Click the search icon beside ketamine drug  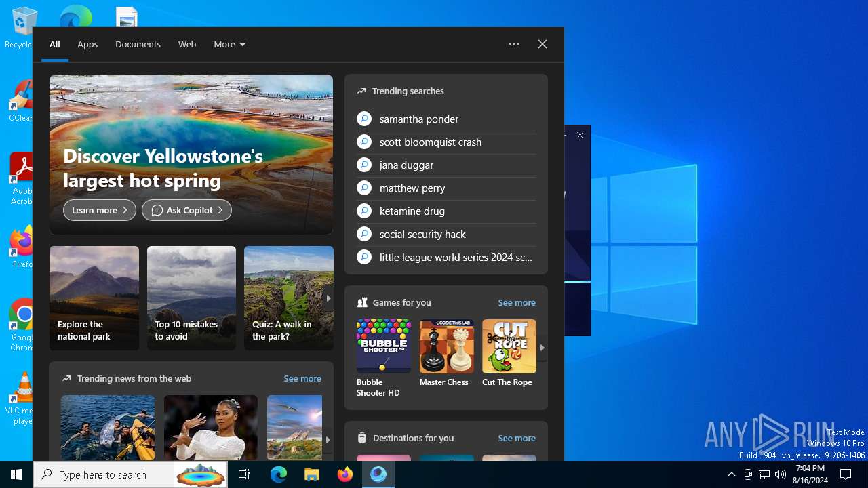click(364, 211)
